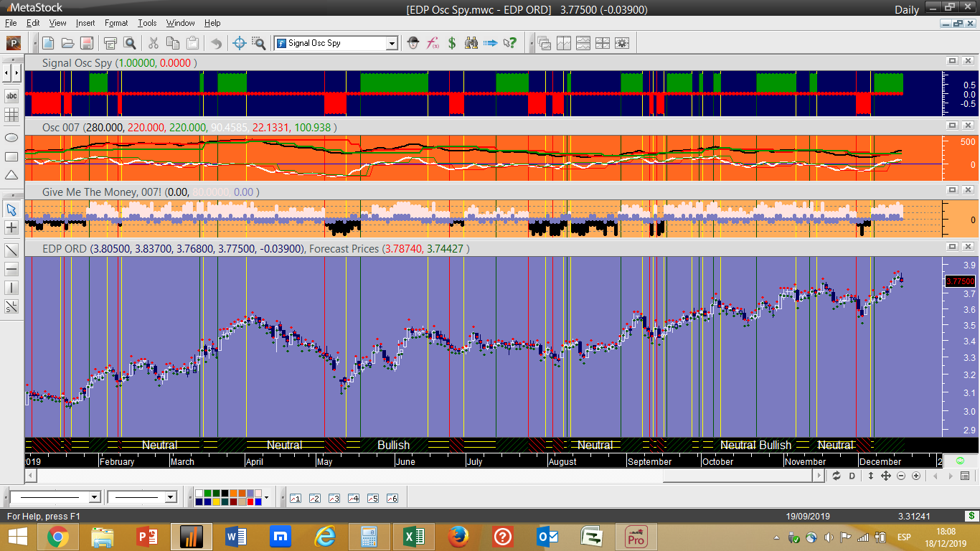The width and height of the screenshot is (980, 551).
Task: Toggle layout button number 3
Action: point(334,498)
